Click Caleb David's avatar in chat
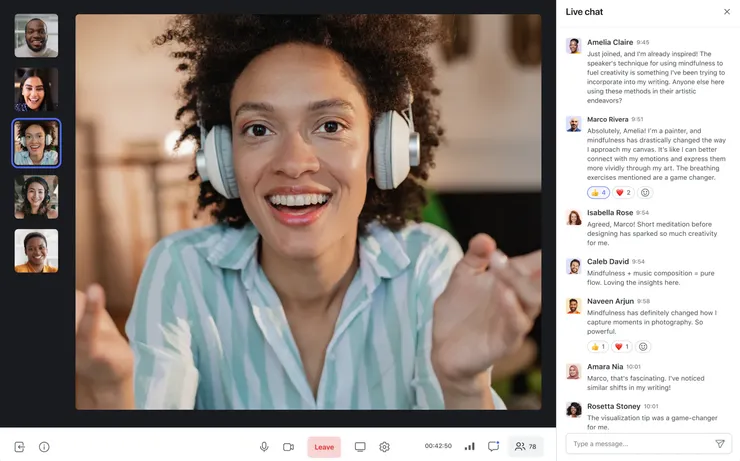Screen dimensions: 740x461 [573, 266]
